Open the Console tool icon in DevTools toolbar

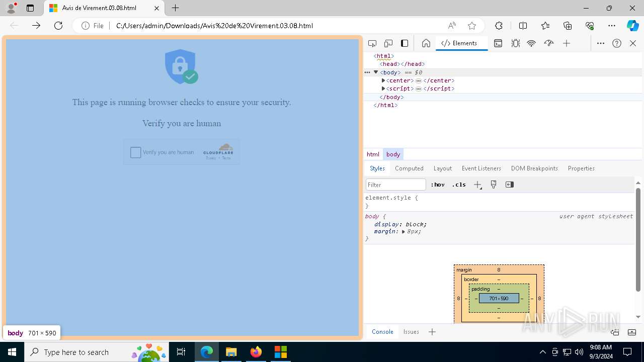point(498,43)
